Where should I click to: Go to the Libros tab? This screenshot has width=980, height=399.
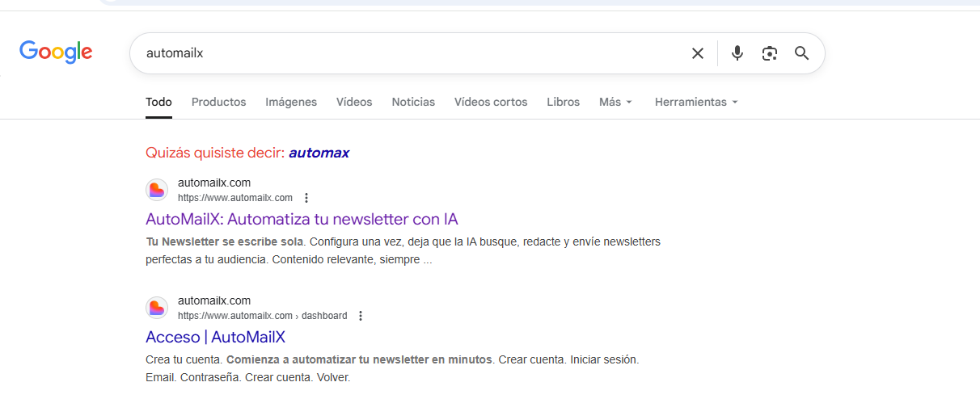pos(563,102)
